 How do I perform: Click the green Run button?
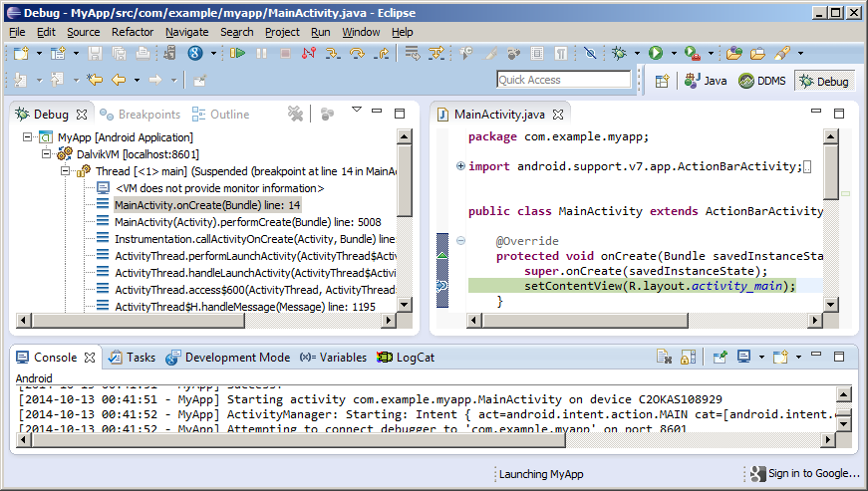[656, 53]
